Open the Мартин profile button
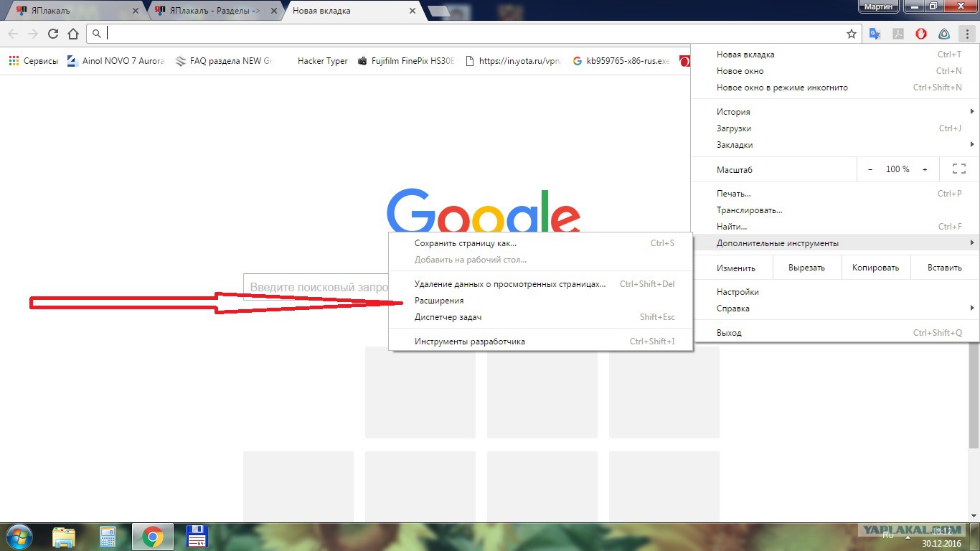This screenshot has height=551, width=980. pos(879,6)
